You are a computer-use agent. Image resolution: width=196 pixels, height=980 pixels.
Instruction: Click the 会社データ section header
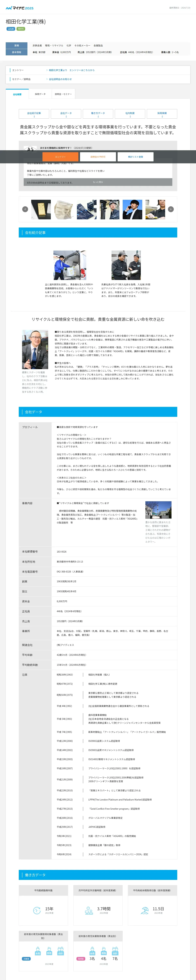click(x=98, y=412)
